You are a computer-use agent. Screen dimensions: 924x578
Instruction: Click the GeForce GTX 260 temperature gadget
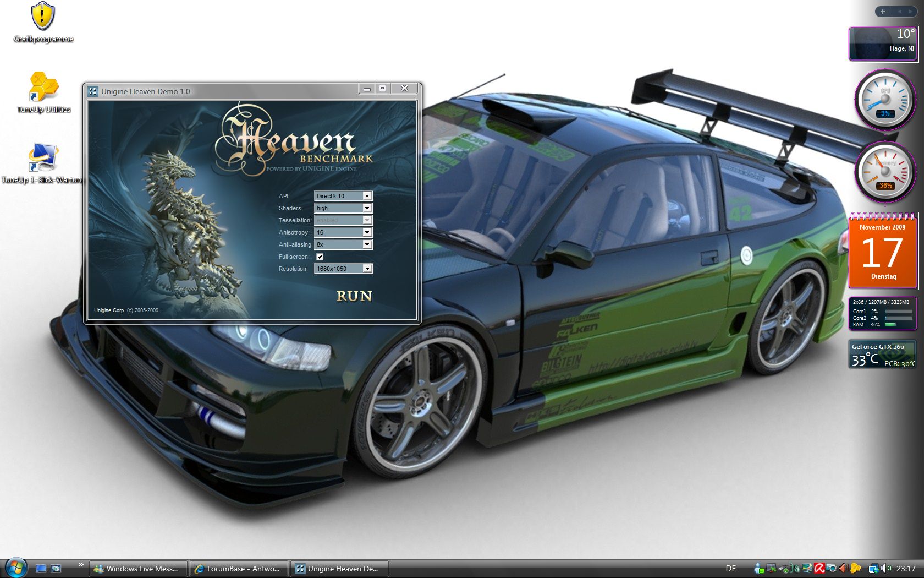coord(883,354)
